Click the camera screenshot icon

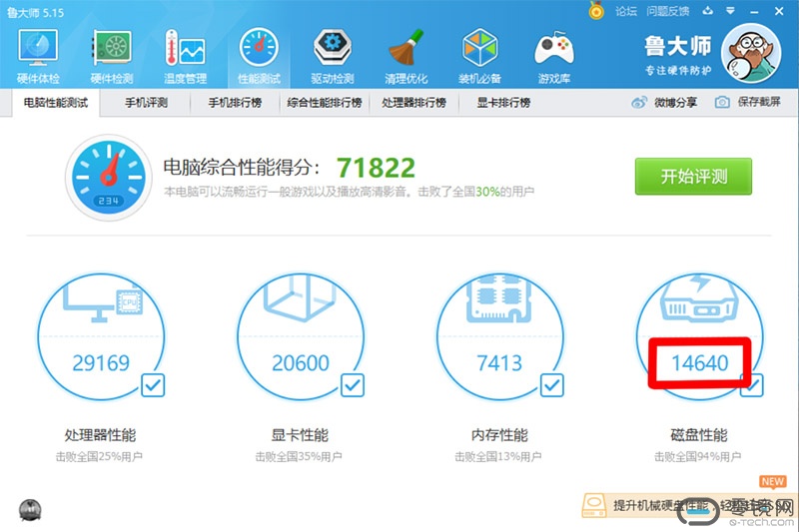tap(722, 103)
